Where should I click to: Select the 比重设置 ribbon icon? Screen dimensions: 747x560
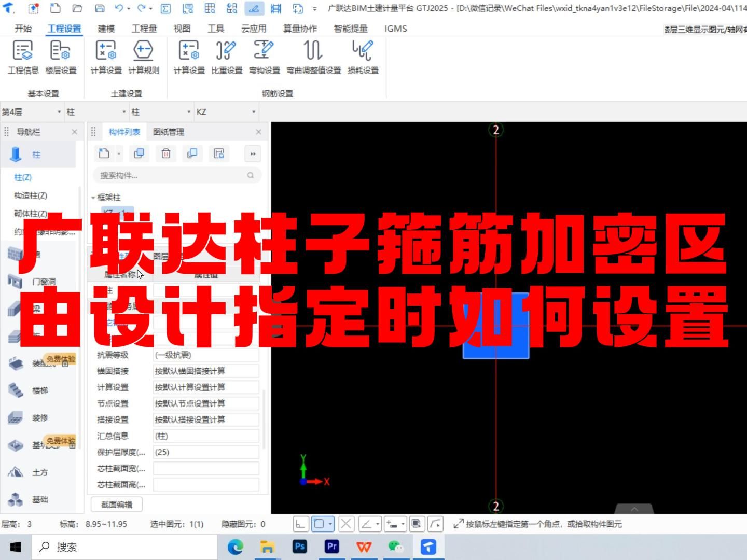point(226,57)
